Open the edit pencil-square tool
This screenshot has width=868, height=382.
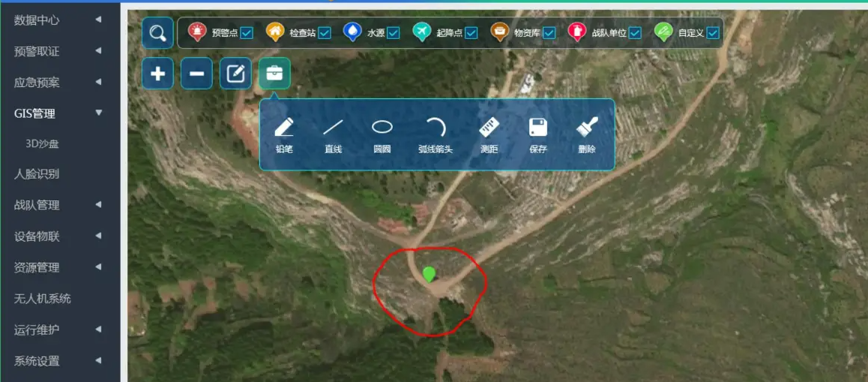[x=235, y=74]
